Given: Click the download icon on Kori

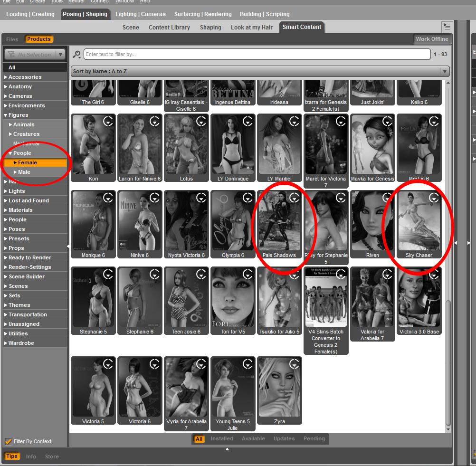Looking at the screenshot, I should click(108, 122).
